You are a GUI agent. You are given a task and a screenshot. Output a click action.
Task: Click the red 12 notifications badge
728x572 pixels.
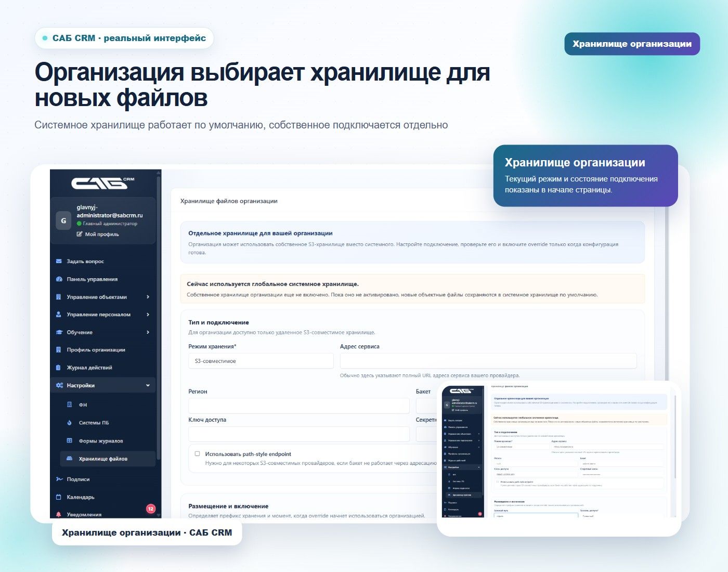click(150, 509)
